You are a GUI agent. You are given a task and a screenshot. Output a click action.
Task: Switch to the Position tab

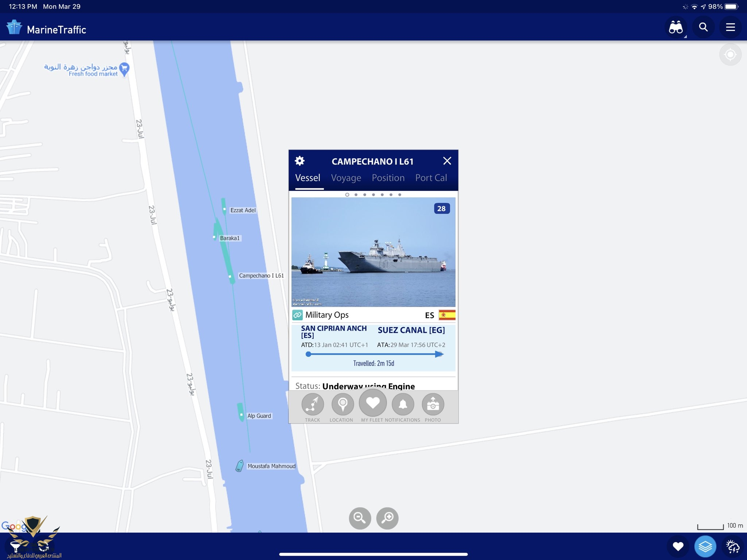[388, 178]
